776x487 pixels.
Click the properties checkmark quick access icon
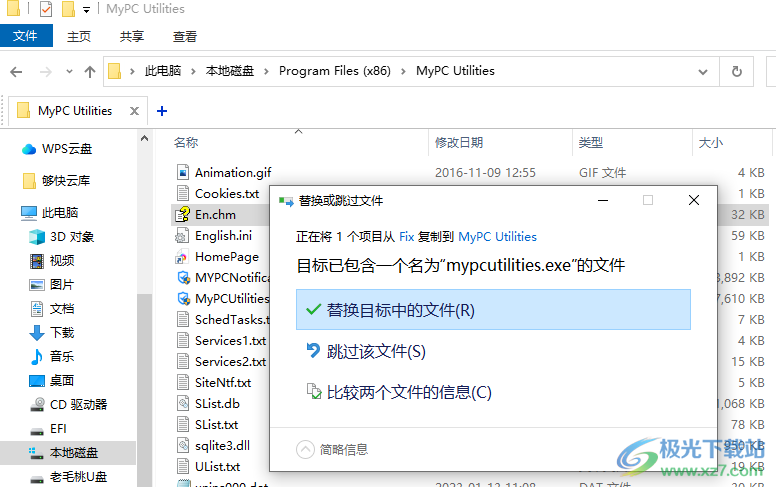[46, 9]
